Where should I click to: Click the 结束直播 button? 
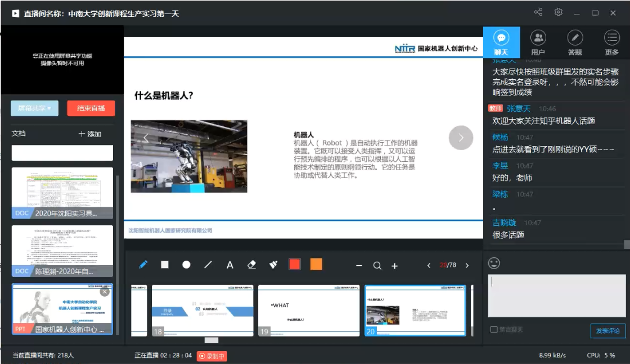coord(91,108)
